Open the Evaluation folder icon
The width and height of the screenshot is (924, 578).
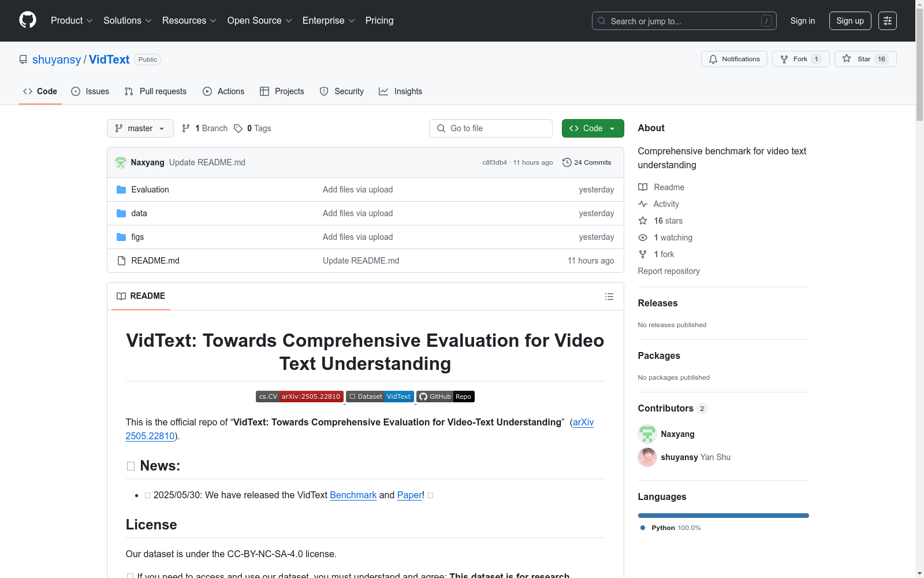tap(121, 190)
